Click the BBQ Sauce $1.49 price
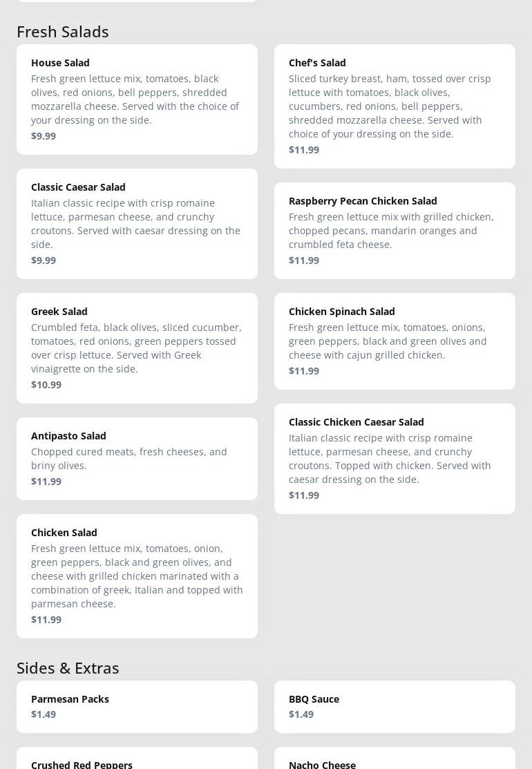The width and height of the screenshot is (532, 769). (301, 714)
